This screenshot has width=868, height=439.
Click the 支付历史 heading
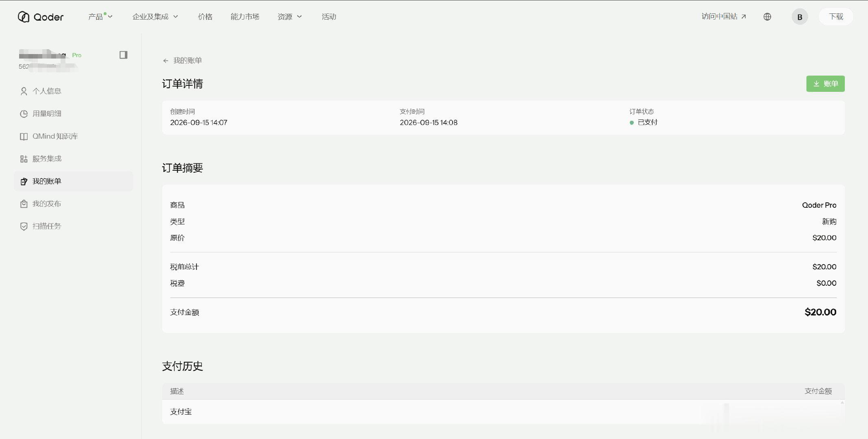(183, 366)
